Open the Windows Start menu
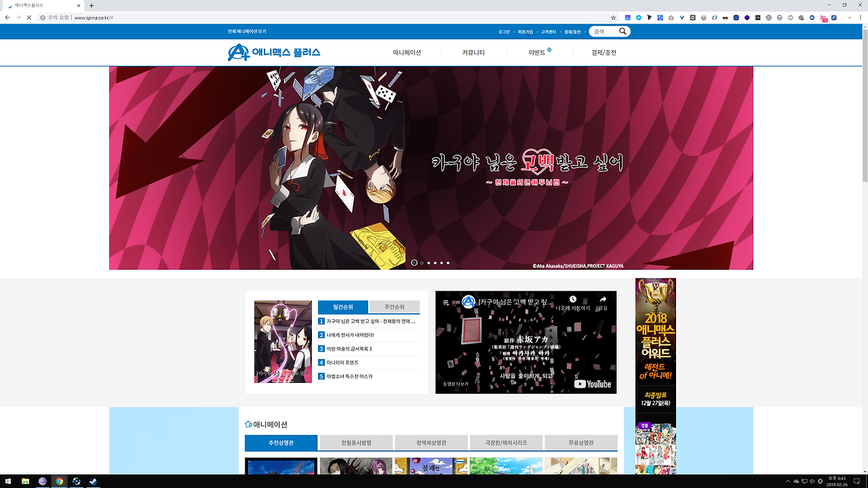Screen dimensions: 868x488 click(7, 481)
